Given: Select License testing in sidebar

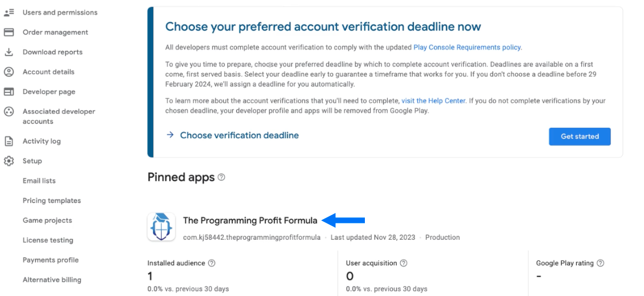Looking at the screenshot, I should [x=48, y=240].
